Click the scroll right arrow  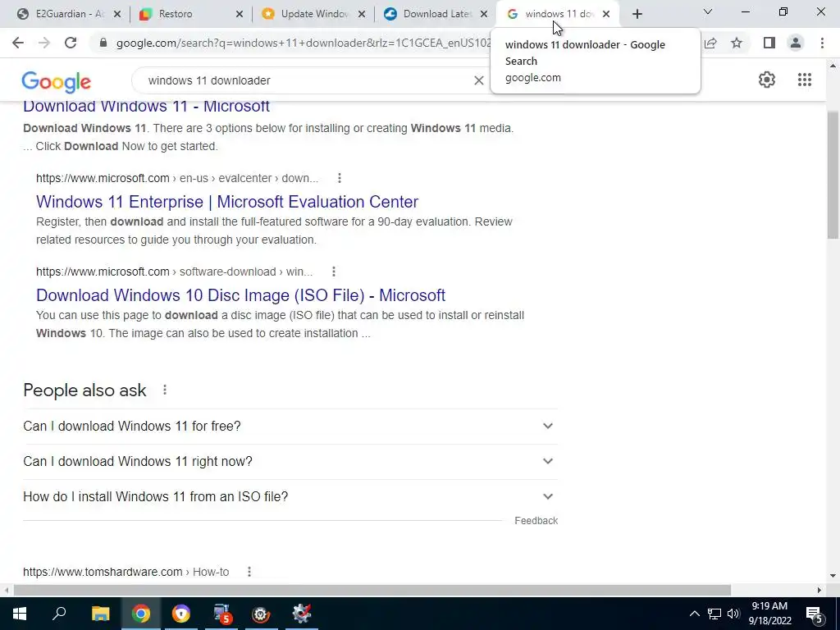click(819, 591)
